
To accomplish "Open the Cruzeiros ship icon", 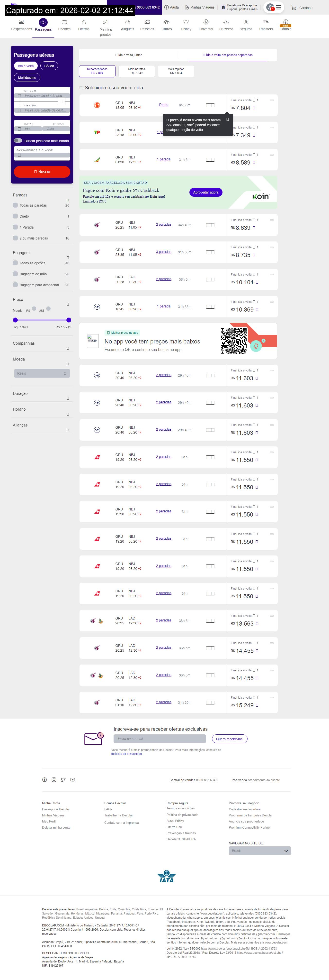I will 226,22.
